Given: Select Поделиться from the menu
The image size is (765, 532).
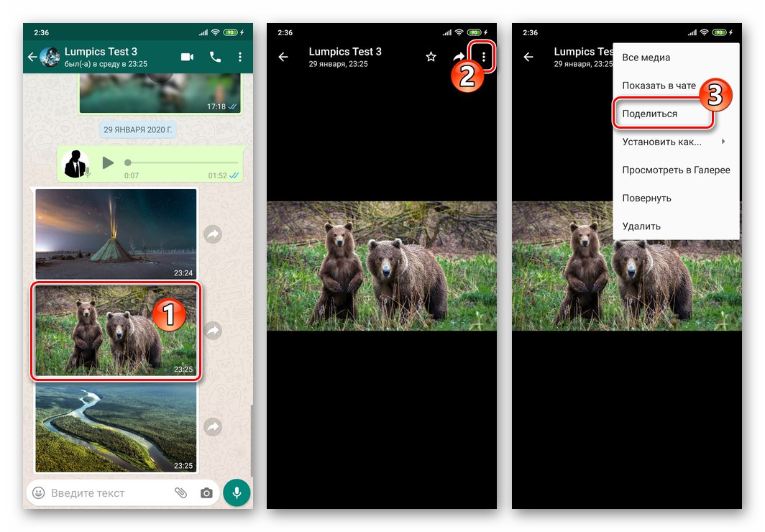Looking at the screenshot, I should (650, 113).
